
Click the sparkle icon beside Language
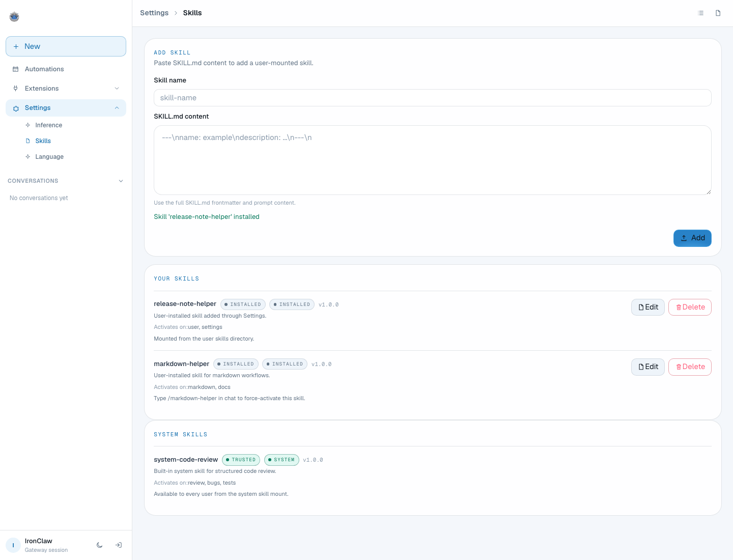28,157
